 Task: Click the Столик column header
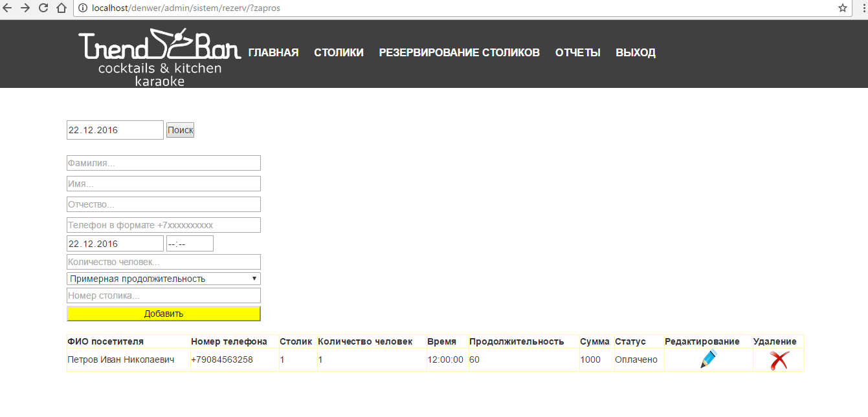click(x=296, y=341)
